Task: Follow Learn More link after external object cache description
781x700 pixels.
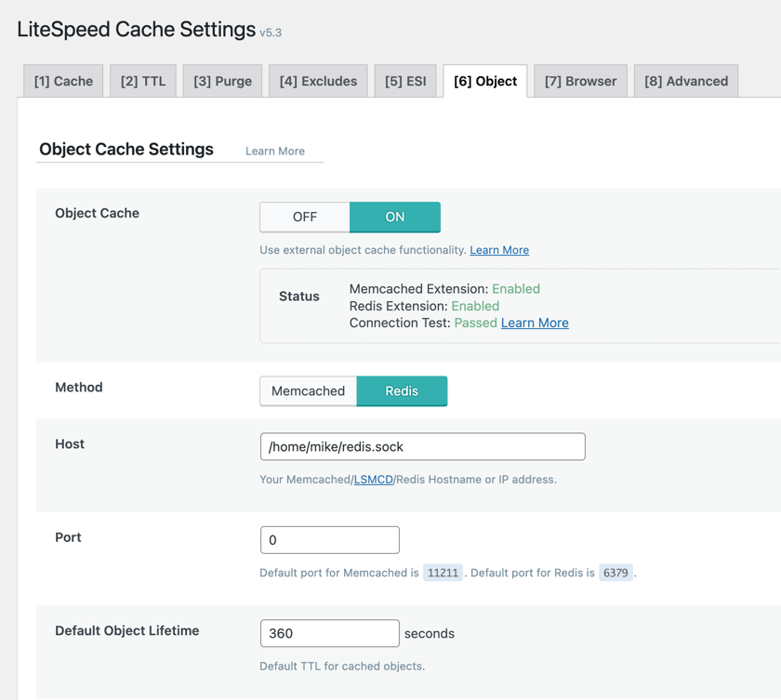Action: click(x=499, y=250)
